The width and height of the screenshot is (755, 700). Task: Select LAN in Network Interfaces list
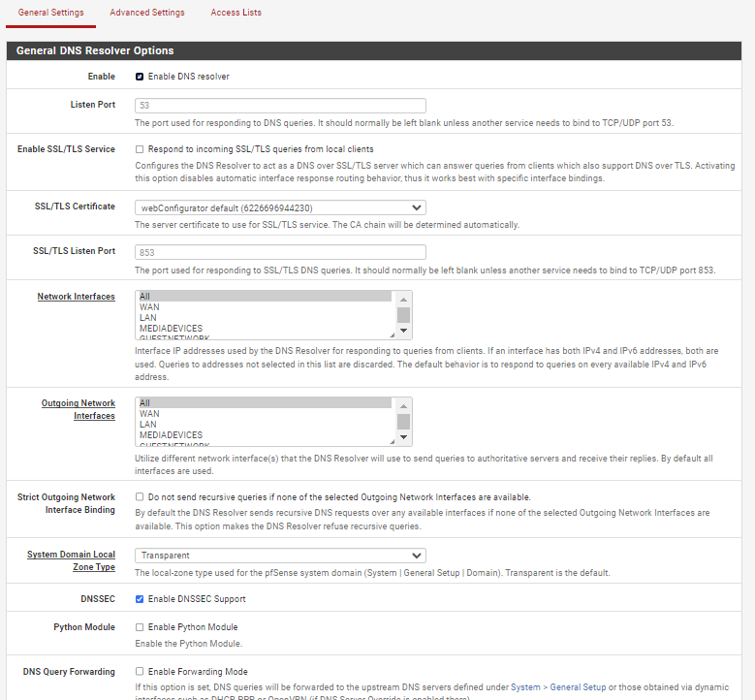click(x=265, y=317)
